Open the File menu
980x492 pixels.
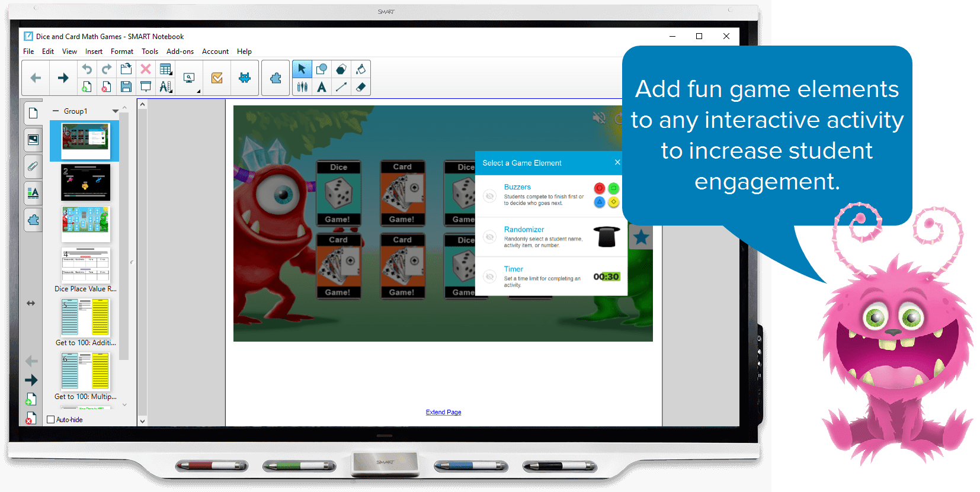pyautogui.click(x=28, y=52)
